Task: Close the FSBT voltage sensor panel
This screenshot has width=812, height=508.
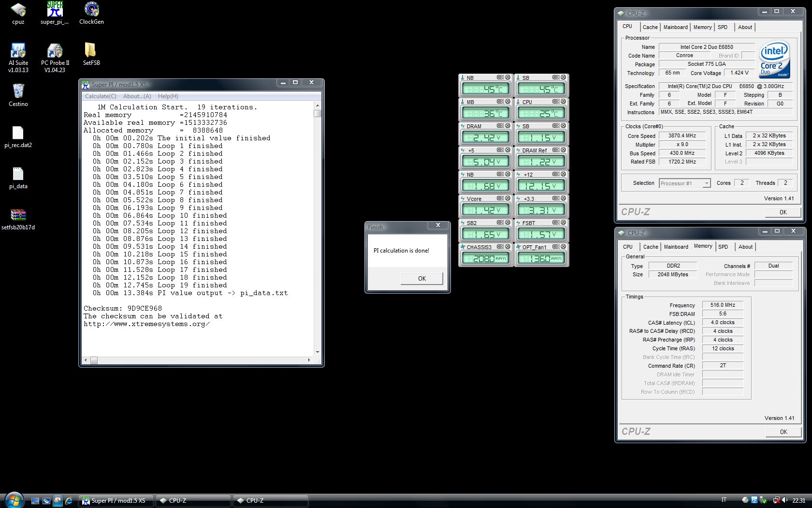Action: 563,223
